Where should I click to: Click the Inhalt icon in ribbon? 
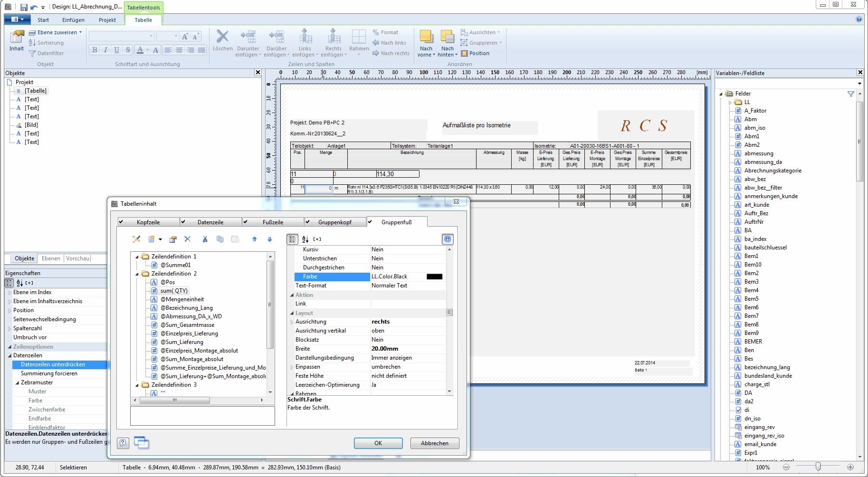[x=17, y=37]
